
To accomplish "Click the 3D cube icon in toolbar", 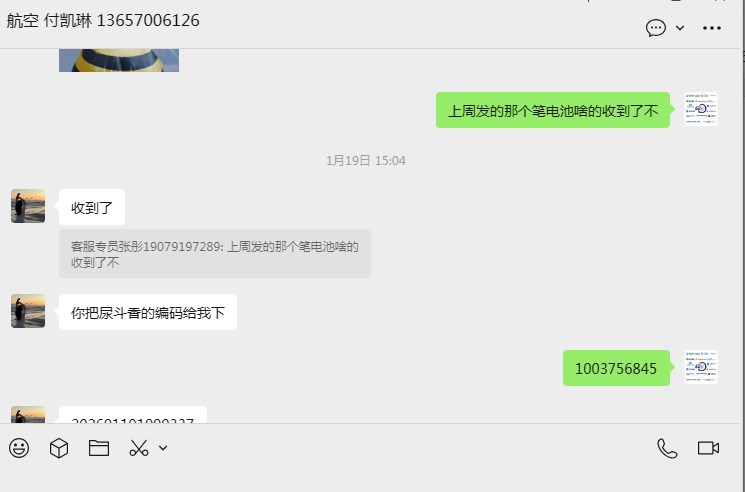I will (59, 448).
